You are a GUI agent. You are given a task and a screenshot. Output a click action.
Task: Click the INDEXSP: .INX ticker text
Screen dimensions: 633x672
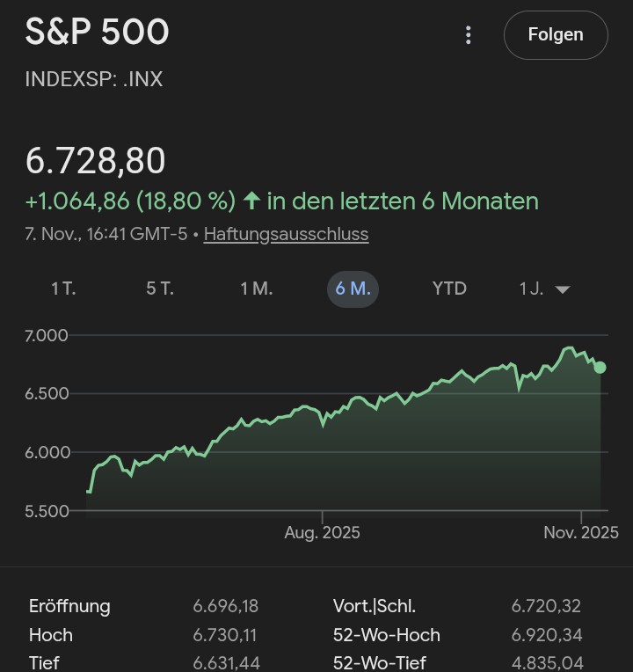coord(94,79)
